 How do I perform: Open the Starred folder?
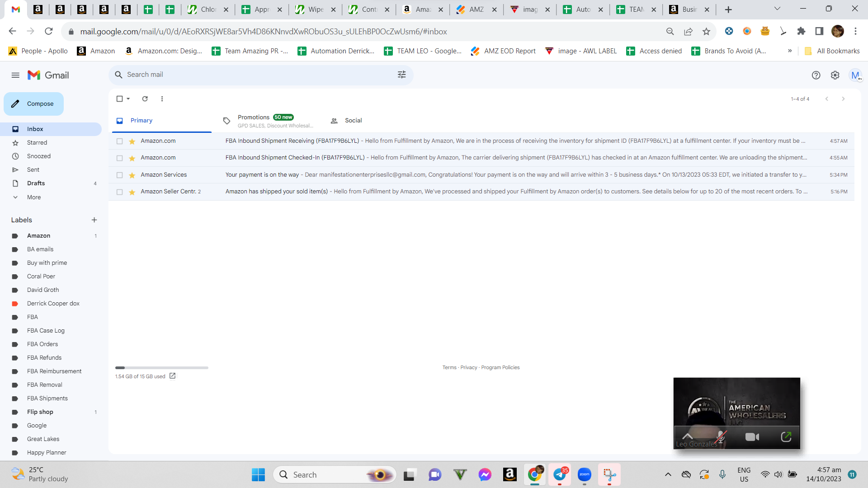(37, 143)
